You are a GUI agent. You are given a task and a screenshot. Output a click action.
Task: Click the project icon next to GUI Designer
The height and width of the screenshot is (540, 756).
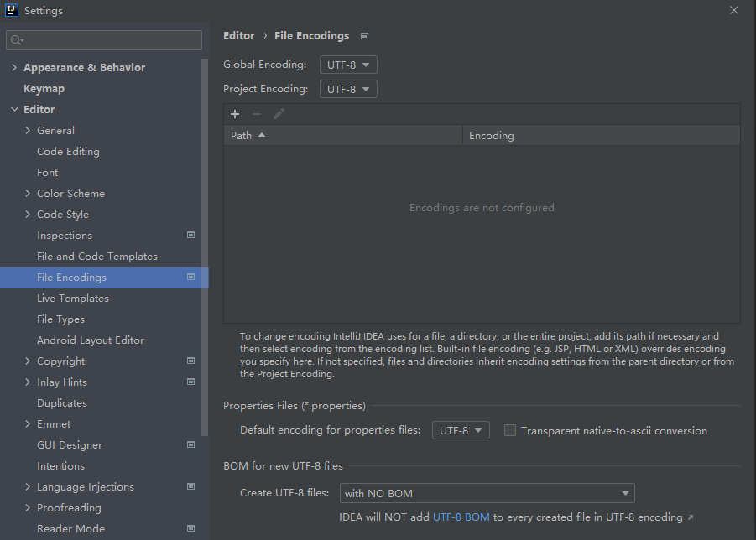click(x=191, y=444)
